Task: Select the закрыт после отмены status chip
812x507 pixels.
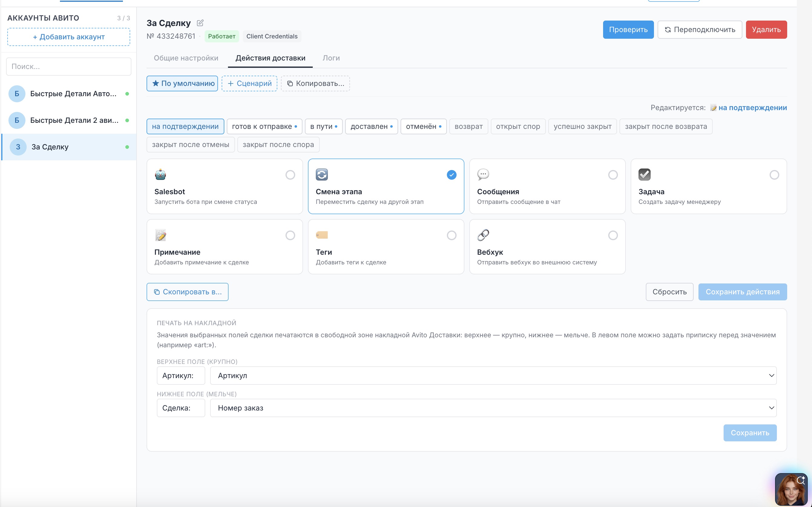Action: [190, 145]
